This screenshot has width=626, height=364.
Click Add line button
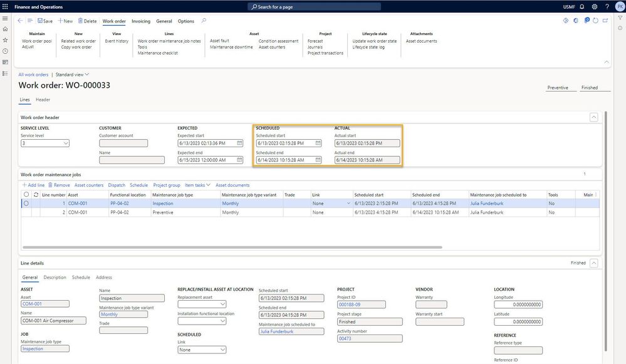34,185
